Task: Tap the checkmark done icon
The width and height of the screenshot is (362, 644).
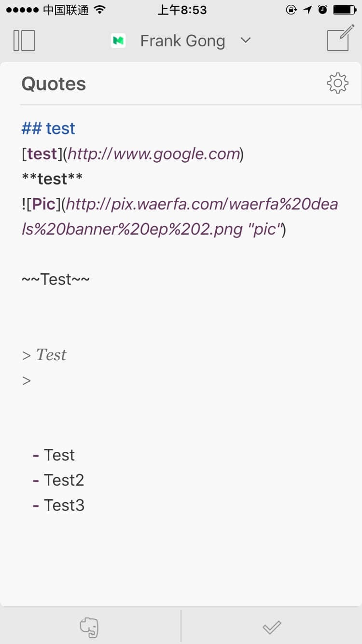Action: (272, 627)
